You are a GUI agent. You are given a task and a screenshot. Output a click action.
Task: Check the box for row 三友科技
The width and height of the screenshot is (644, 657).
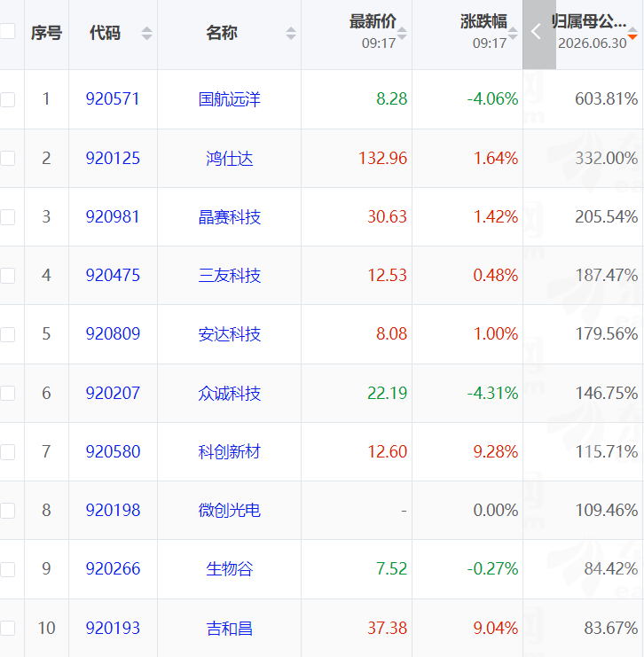(x=7, y=276)
